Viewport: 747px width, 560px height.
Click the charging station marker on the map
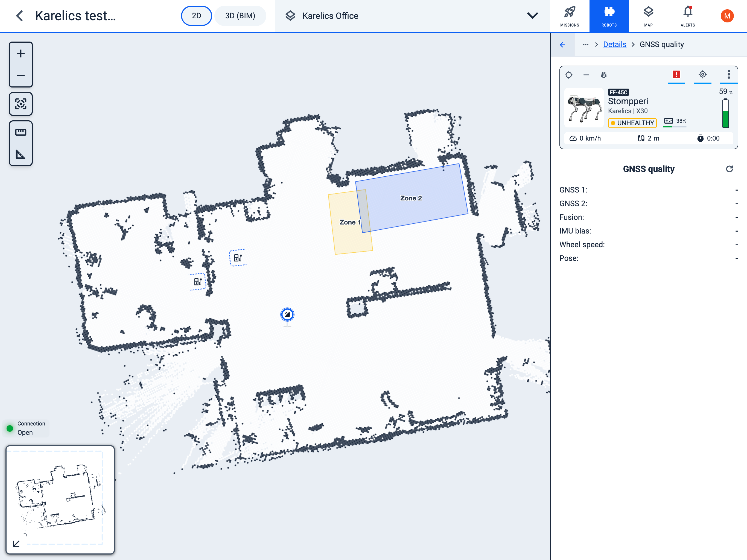click(238, 258)
